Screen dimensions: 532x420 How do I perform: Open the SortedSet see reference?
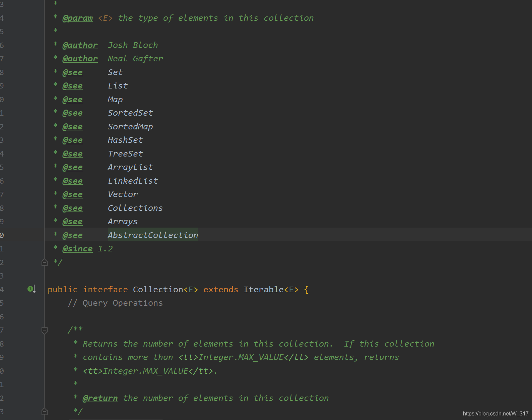[x=130, y=113]
